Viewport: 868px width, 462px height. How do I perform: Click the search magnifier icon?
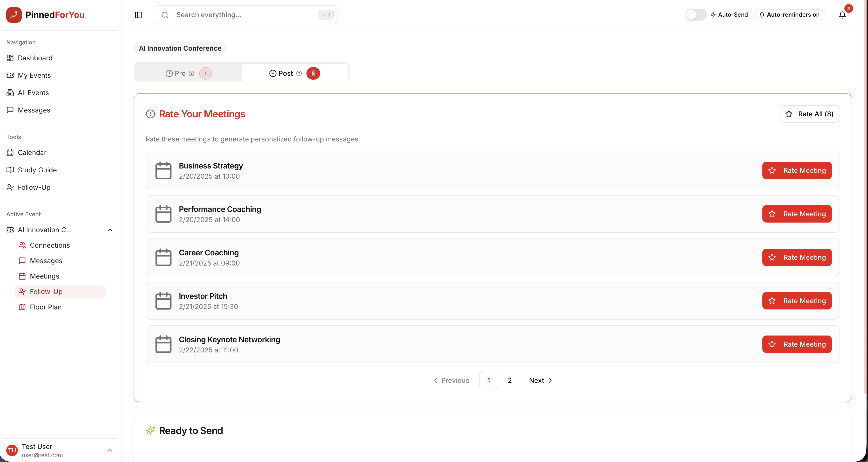[165, 14]
